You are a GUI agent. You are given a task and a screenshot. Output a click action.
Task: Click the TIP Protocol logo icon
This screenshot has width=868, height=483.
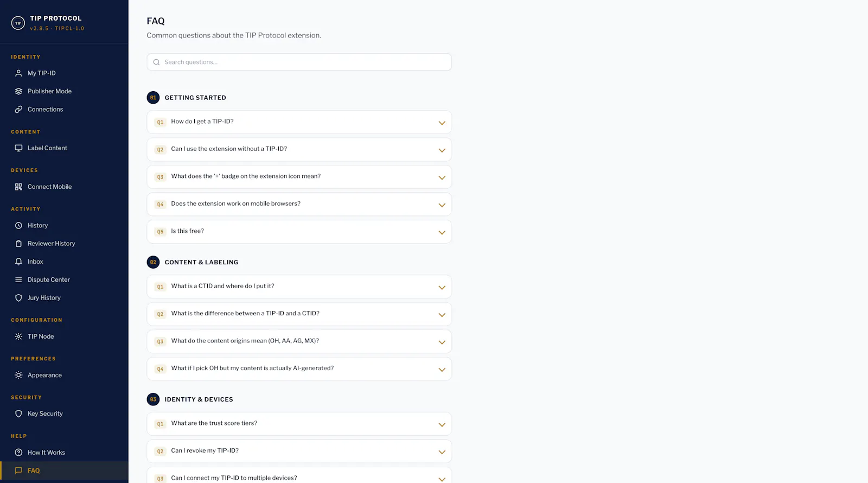pos(18,23)
